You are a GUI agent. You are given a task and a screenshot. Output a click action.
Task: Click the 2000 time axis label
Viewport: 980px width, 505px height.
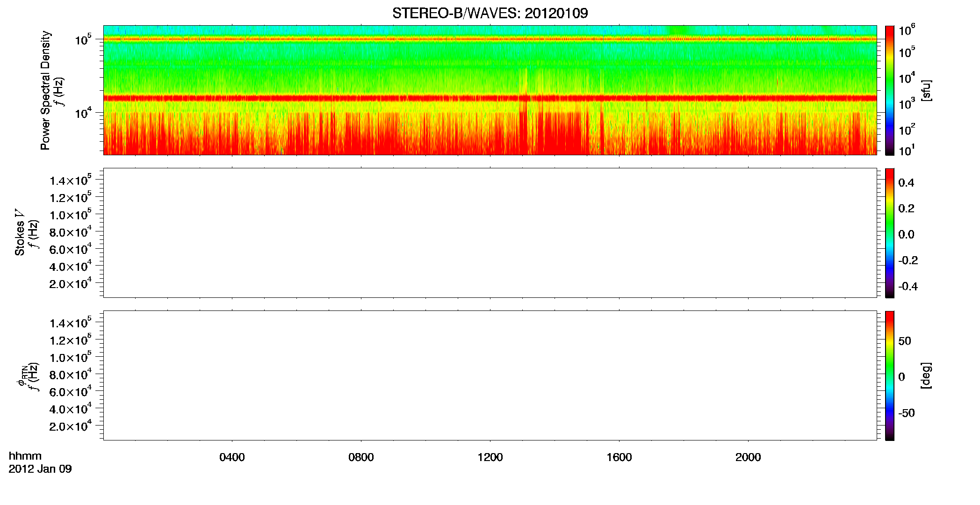(x=748, y=457)
